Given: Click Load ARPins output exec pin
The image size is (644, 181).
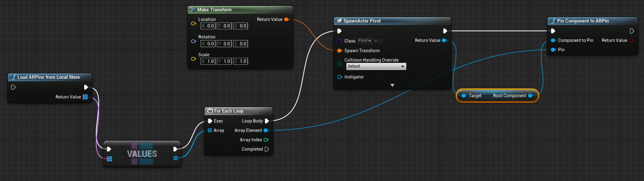Looking at the screenshot, I should pos(86,87).
